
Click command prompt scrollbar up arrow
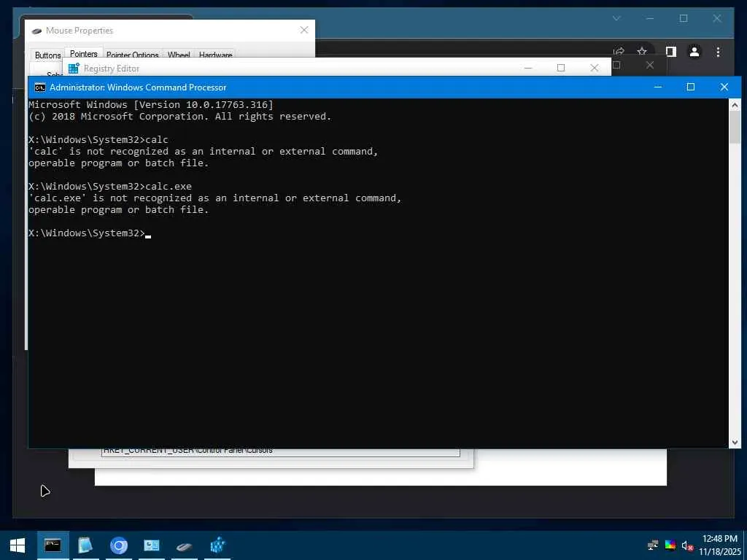[735, 105]
